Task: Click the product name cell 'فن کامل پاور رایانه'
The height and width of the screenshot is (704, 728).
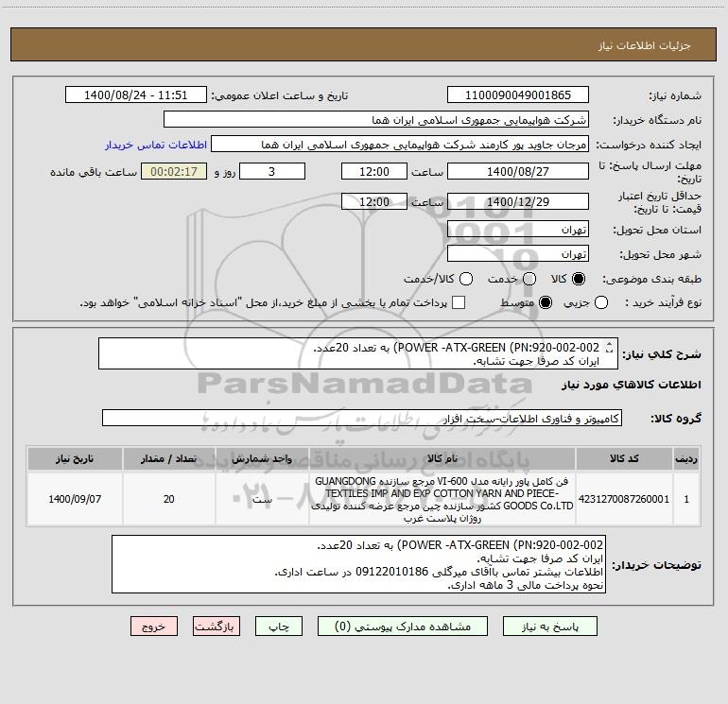Action: (x=442, y=499)
